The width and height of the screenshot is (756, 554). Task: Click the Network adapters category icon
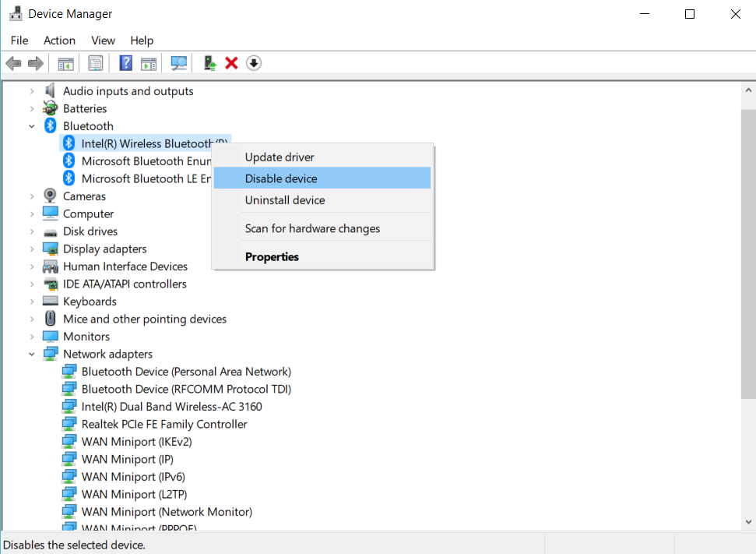[50, 354]
